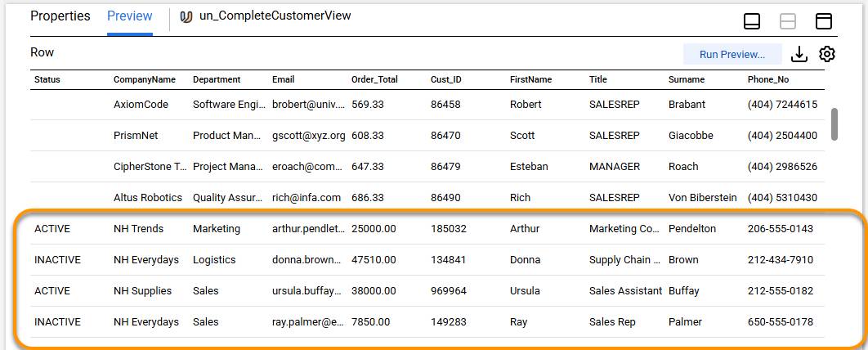Viewport: 868px width, 350px height.
Task: Click the rich@infa.com email cell
Action: pos(306,198)
